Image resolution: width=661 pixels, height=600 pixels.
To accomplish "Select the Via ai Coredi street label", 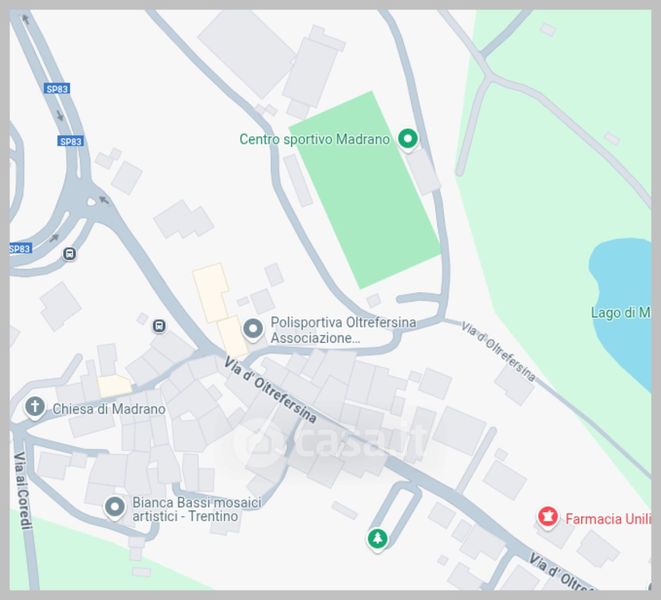I will tap(23, 491).
